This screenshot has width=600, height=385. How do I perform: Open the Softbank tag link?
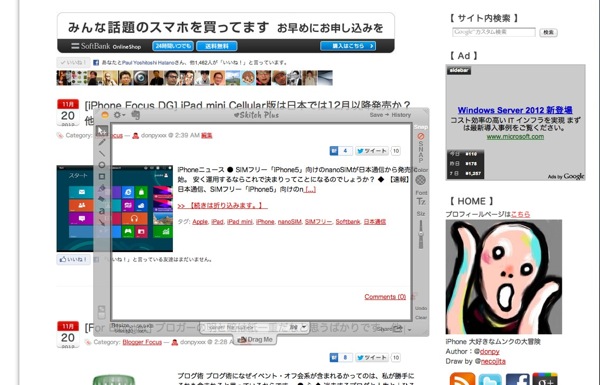pyautogui.click(x=348, y=222)
